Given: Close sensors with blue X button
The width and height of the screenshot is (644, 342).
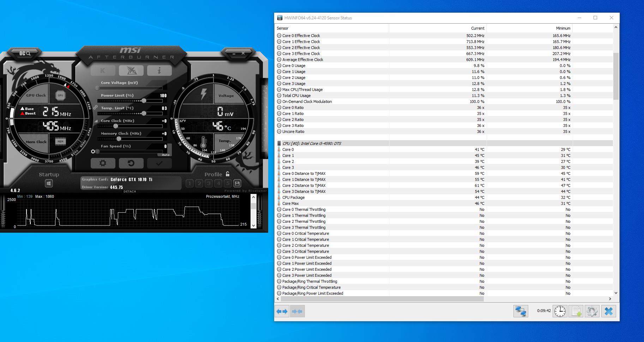Looking at the screenshot, I should click(609, 311).
